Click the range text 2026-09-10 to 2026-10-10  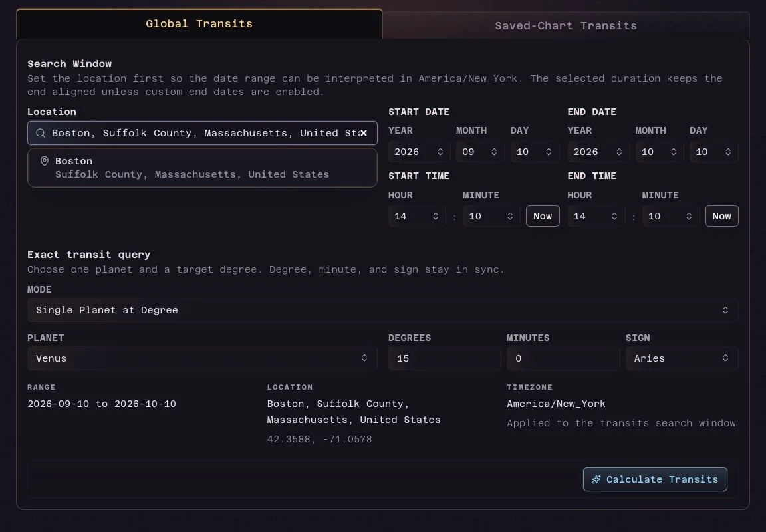coord(102,404)
